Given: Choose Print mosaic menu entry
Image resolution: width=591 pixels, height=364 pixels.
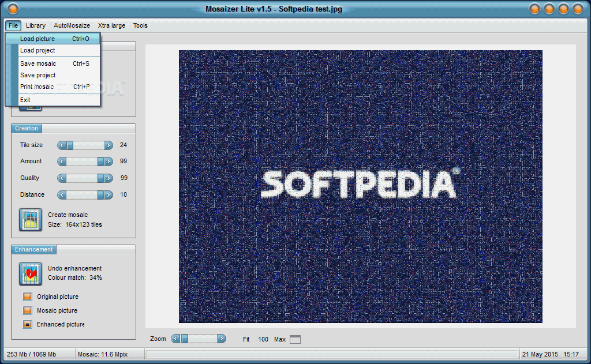Looking at the screenshot, I should 53,87.
